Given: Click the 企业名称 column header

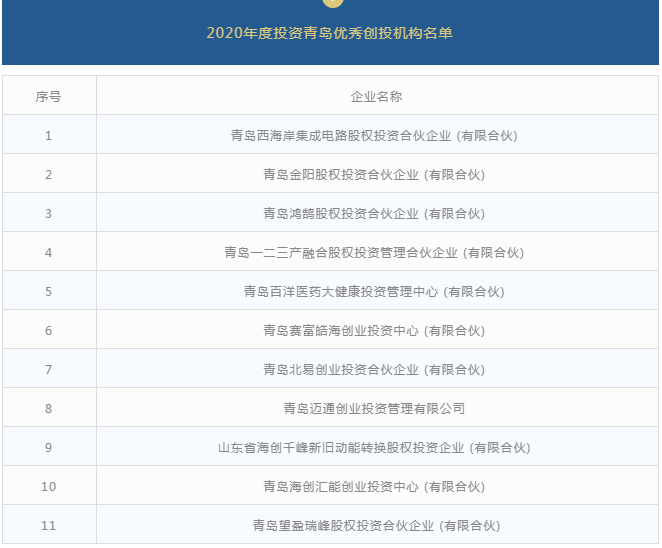Looking at the screenshot, I should (377, 95).
